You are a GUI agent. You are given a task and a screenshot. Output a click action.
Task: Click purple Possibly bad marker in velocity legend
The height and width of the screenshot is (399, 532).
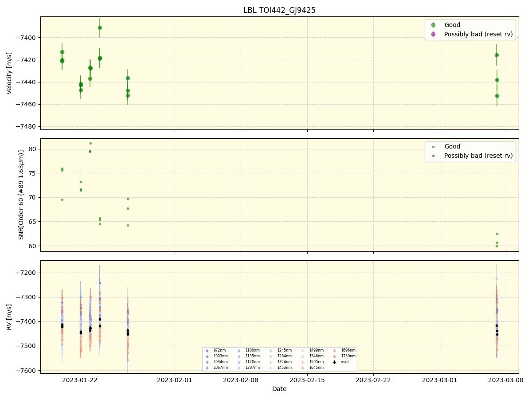pyautogui.click(x=433, y=34)
